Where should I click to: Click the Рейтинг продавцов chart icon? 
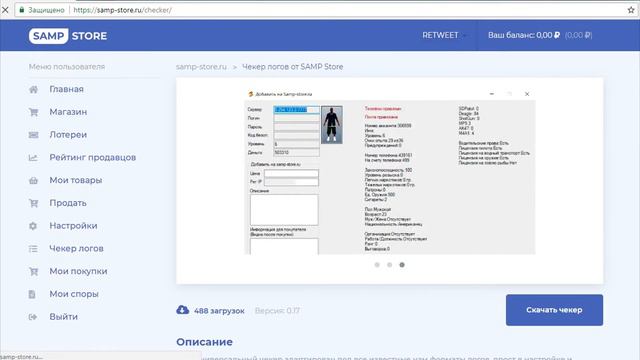click(33, 158)
